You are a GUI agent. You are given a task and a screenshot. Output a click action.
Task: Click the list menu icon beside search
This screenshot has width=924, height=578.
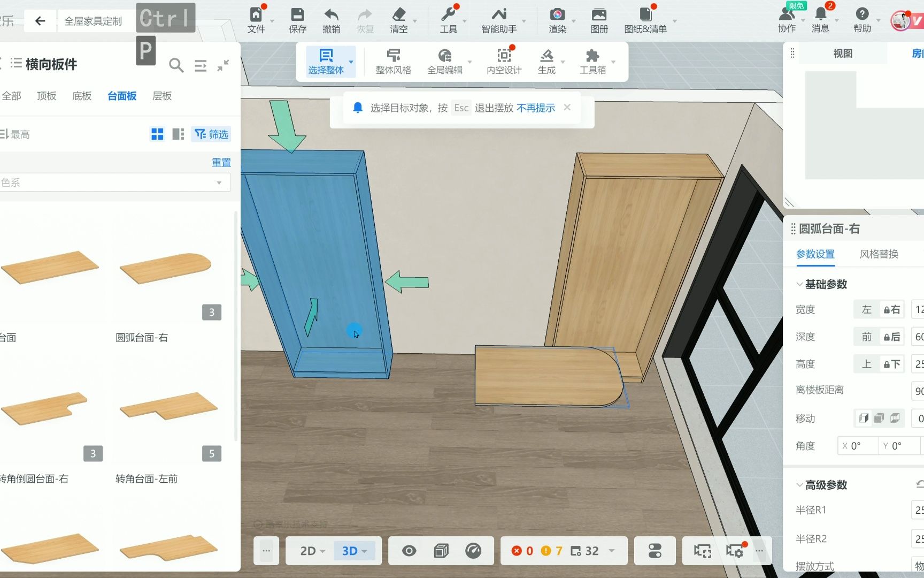[x=201, y=65]
